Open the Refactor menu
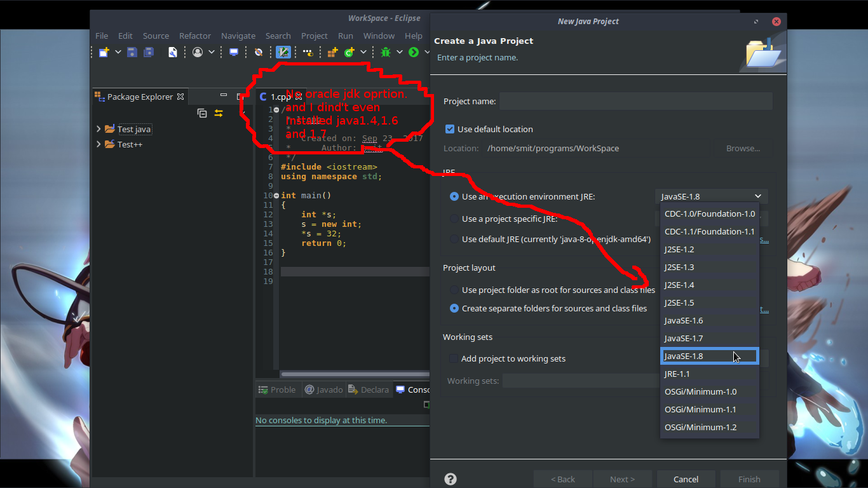The image size is (868, 488). (x=195, y=36)
